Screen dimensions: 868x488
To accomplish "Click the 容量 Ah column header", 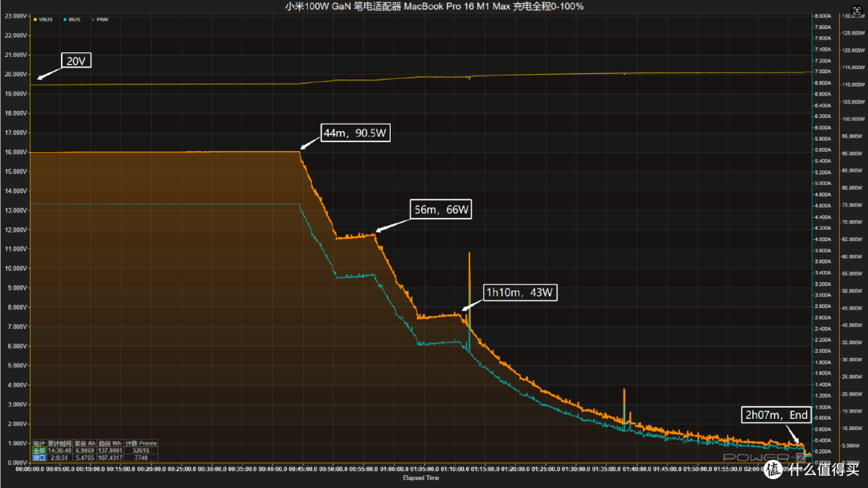I will tap(84, 443).
